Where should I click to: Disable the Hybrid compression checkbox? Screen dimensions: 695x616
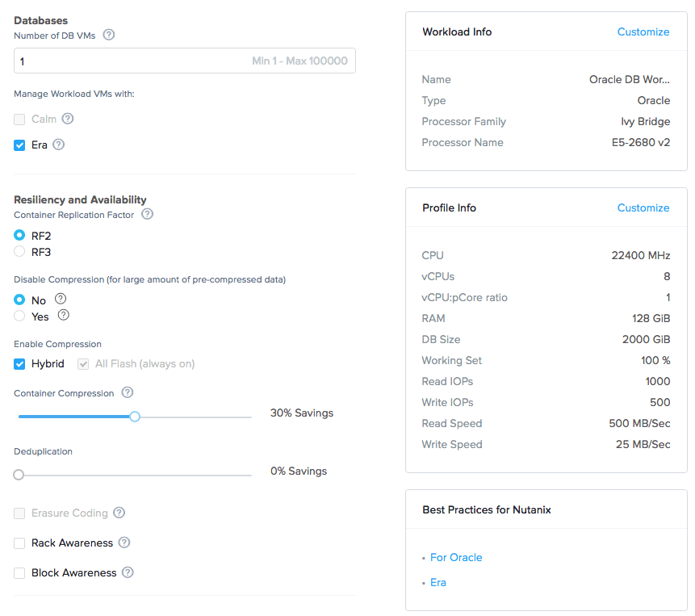(x=19, y=364)
